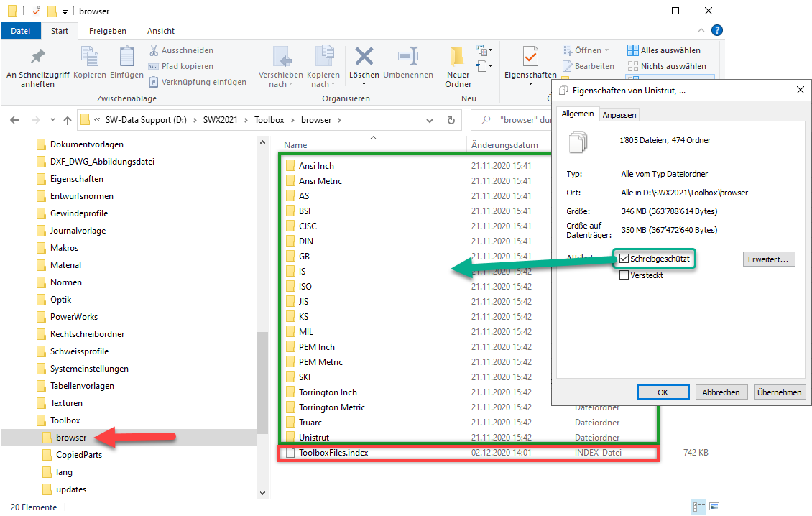Open the Anpassen tab in properties
This screenshot has width=812, height=516.
pyautogui.click(x=619, y=115)
